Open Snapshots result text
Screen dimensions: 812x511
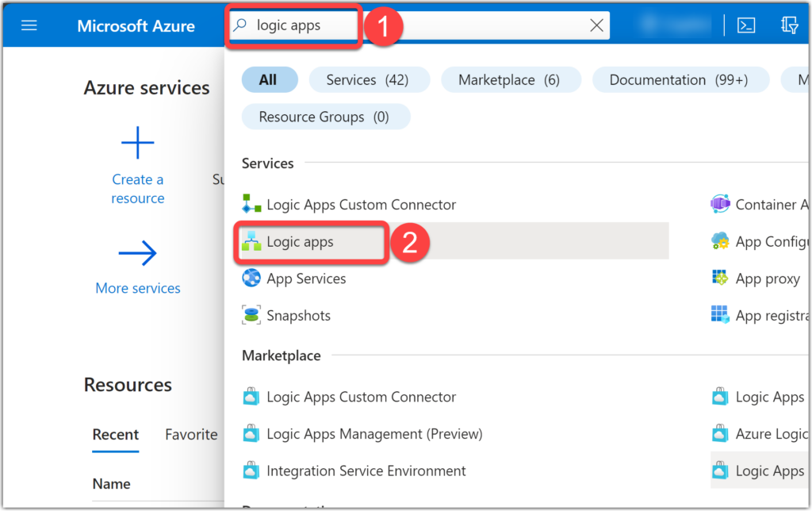click(x=298, y=316)
